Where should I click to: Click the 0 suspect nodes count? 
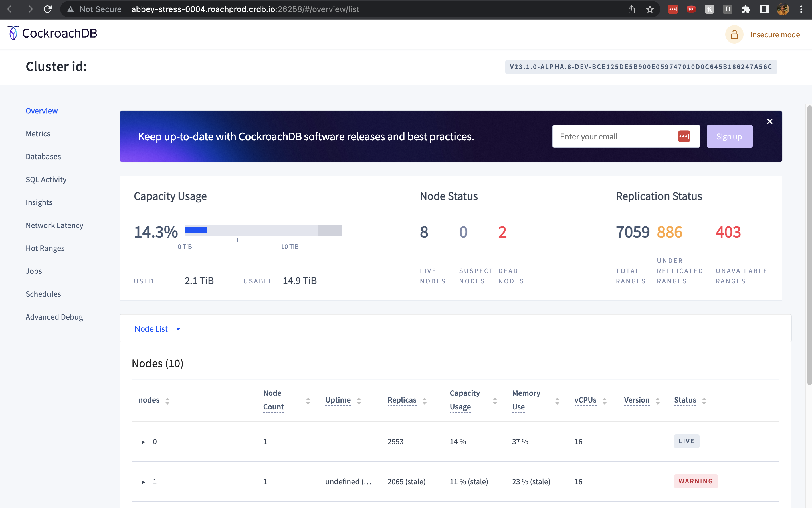pos(463,232)
